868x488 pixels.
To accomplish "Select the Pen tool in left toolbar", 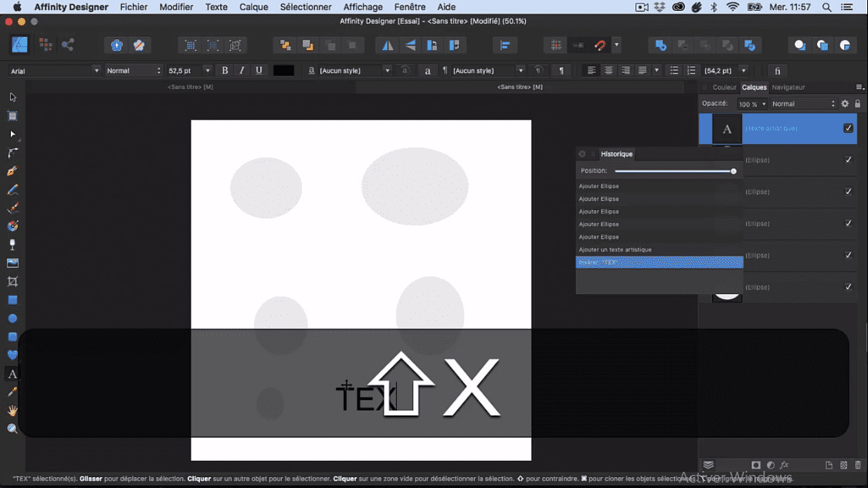I will click(12, 171).
